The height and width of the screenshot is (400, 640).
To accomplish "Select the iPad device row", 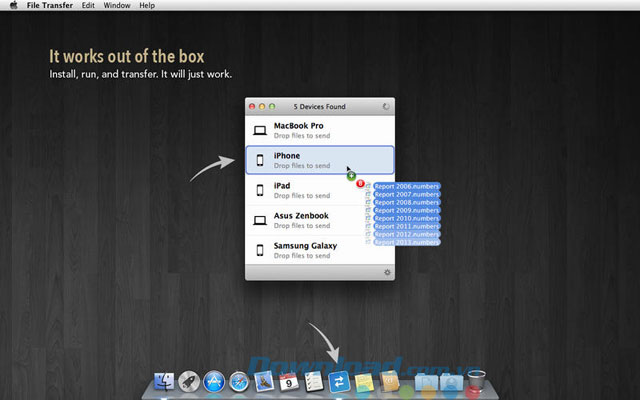I will coord(300,190).
